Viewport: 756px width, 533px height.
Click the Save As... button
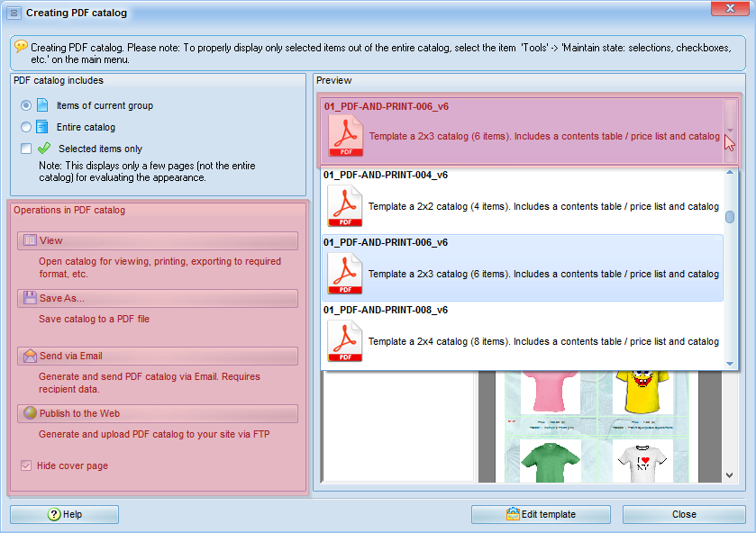point(158,298)
